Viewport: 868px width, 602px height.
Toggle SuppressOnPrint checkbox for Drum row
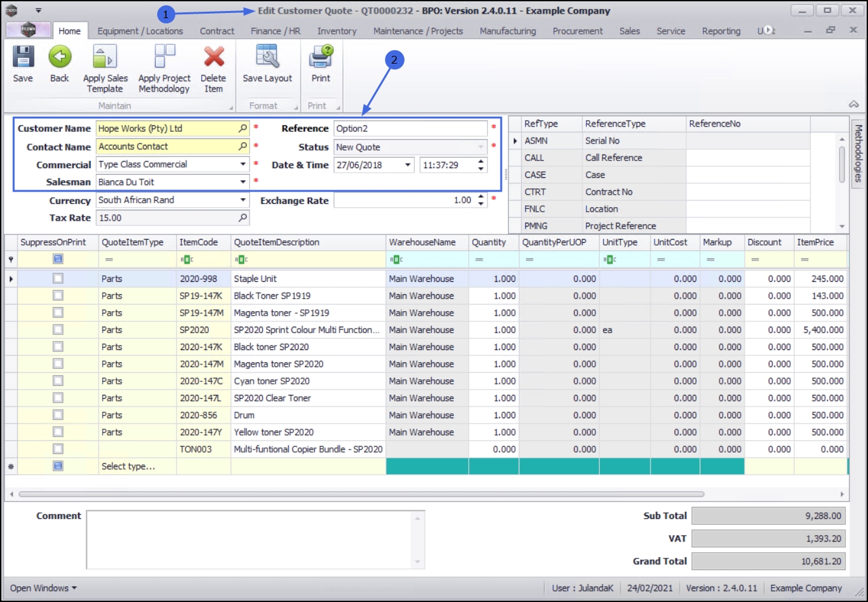pos(58,415)
